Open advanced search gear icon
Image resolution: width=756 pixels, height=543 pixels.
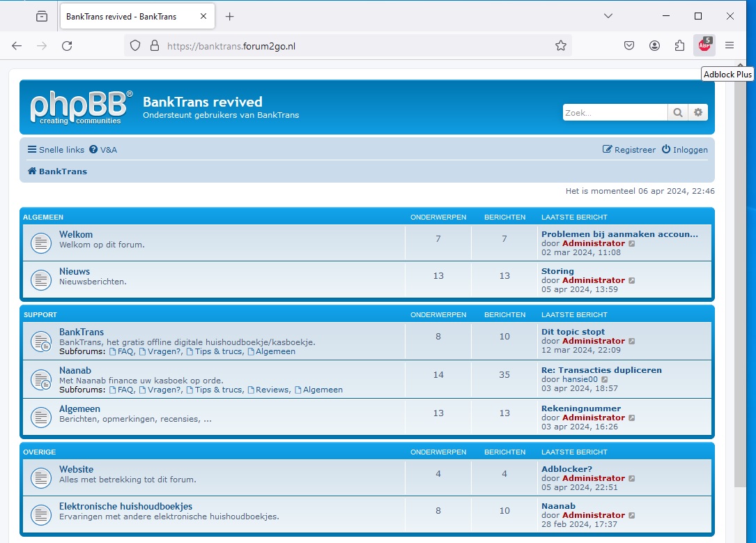pos(697,112)
